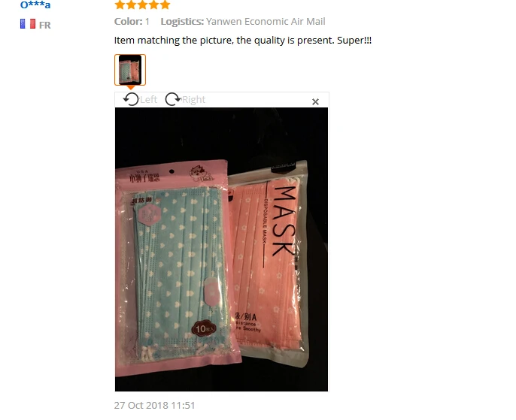Click the 27 Oct 2018 review date
Screen dimensions: 516x420
click(x=154, y=405)
